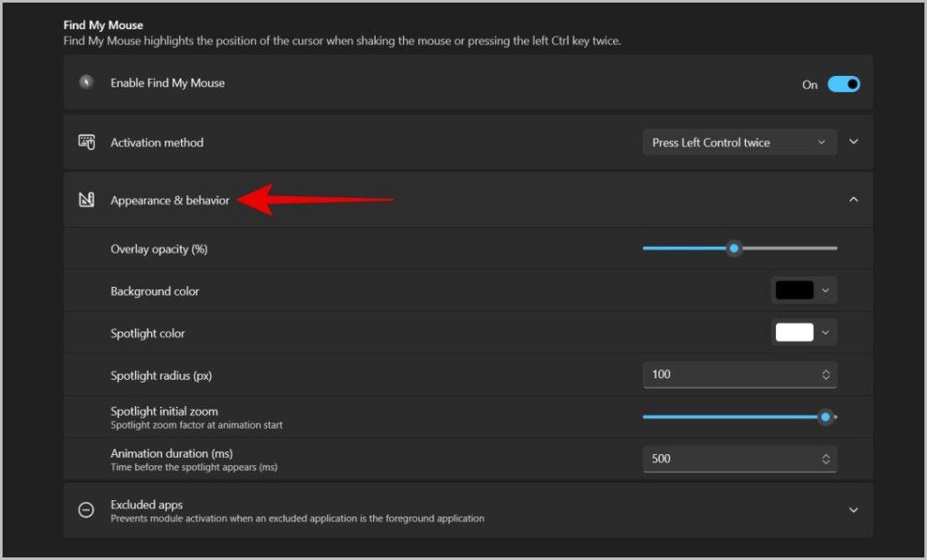Click 'Time before the spotlight appears' description
This screenshot has height=560, width=927.
(x=194, y=467)
